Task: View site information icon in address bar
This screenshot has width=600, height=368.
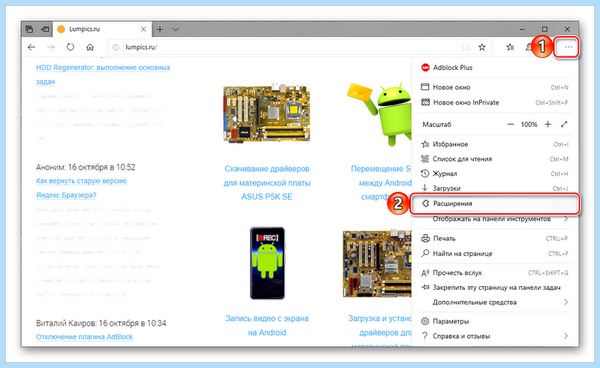Action: [x=116, y=47]
